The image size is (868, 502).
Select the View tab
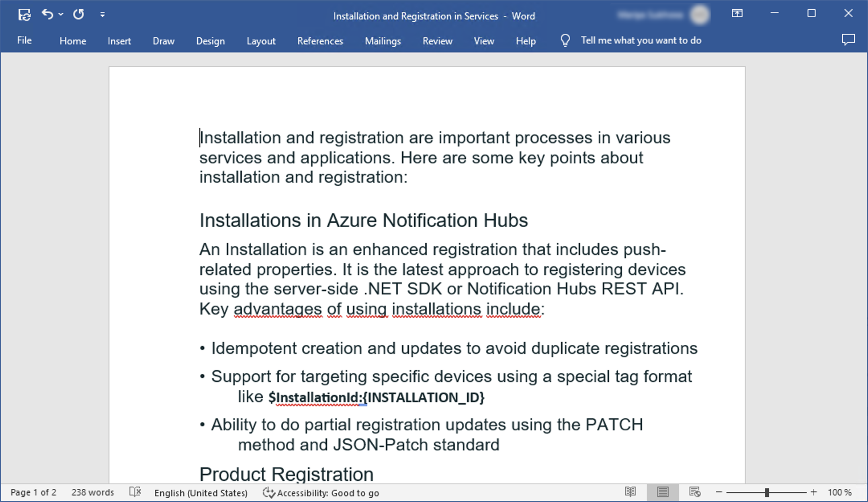484,41
